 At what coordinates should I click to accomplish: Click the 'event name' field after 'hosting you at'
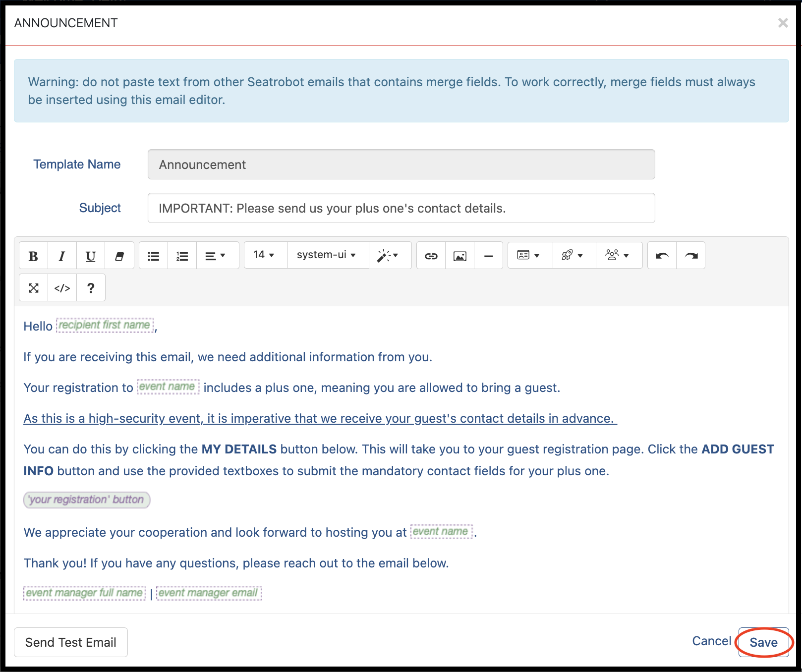tap(442, 531)
